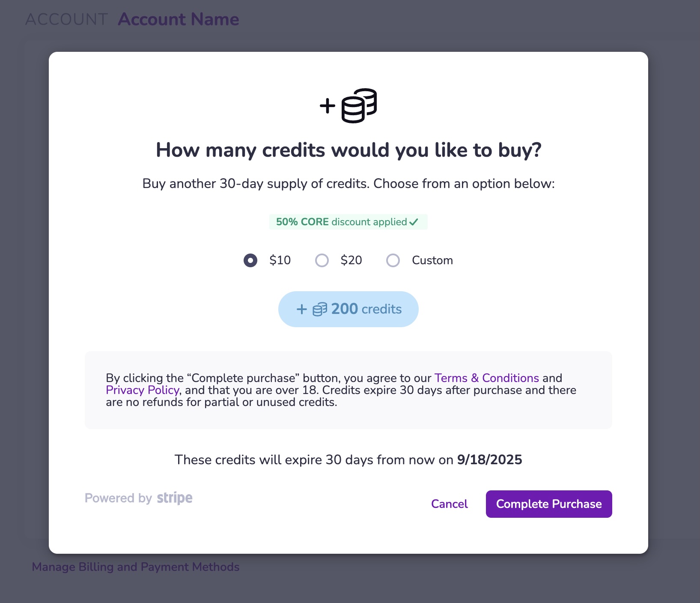This screenshot has width=700, height=603.
Task: Click the Stripe logo at the bottom left
Action: point(174,498)
